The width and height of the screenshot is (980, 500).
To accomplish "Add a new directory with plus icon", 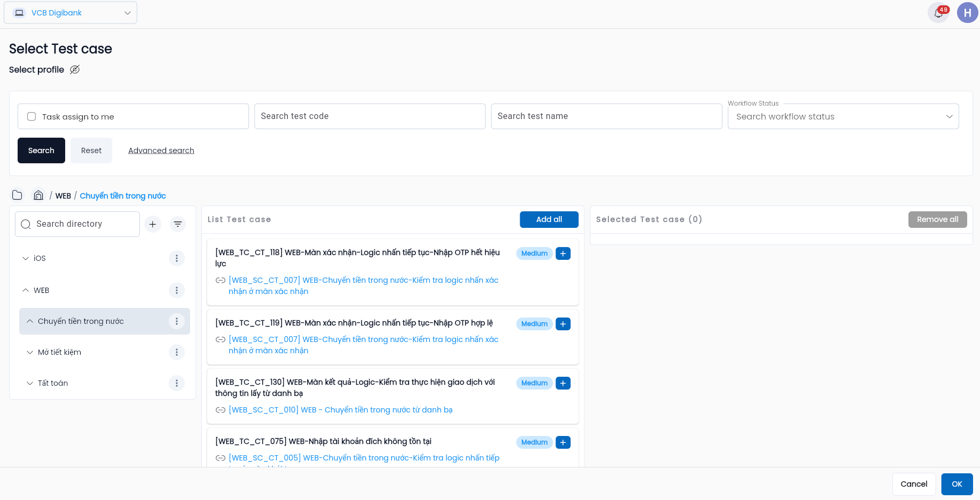I will pos(153,224).
